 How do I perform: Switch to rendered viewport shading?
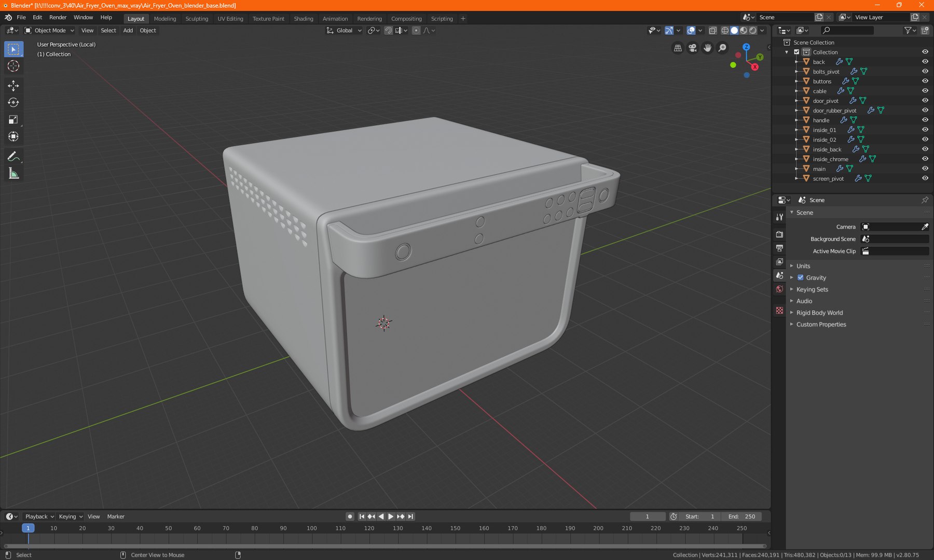click(753, 31)
